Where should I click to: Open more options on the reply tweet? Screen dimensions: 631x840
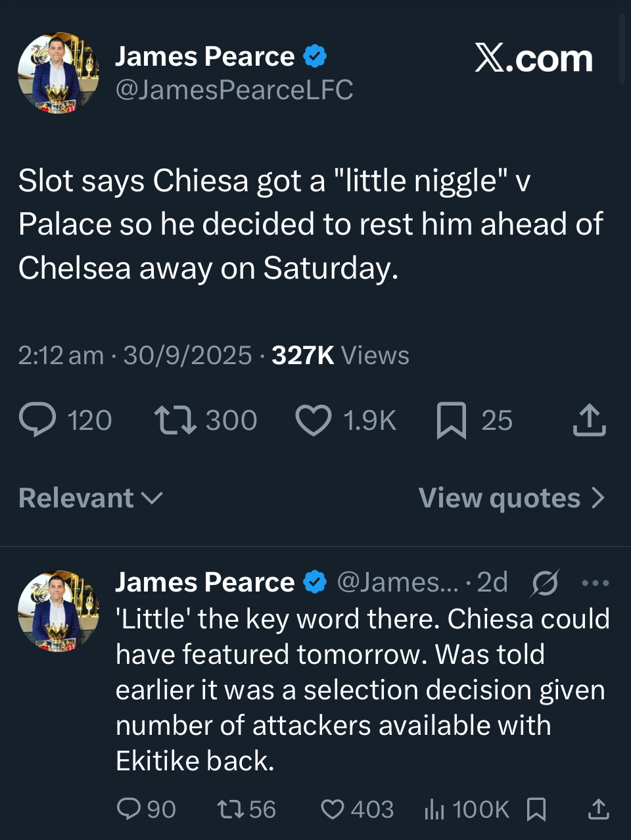(x=596, y=582)
